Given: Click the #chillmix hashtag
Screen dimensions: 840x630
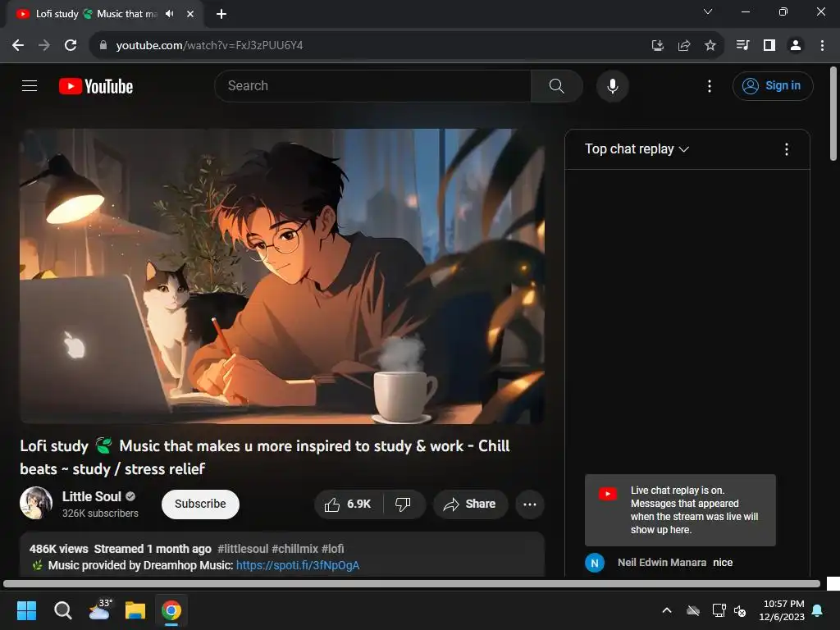Looking at the screenshot, I should pyautogui.click(x=294, y=549).
